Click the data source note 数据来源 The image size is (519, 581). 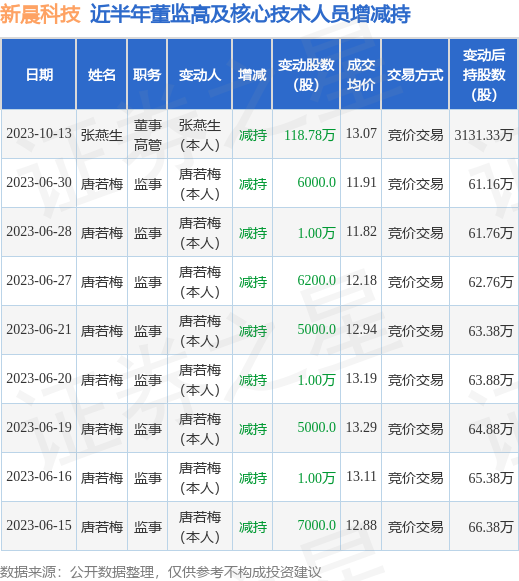(x=160, y=572)
